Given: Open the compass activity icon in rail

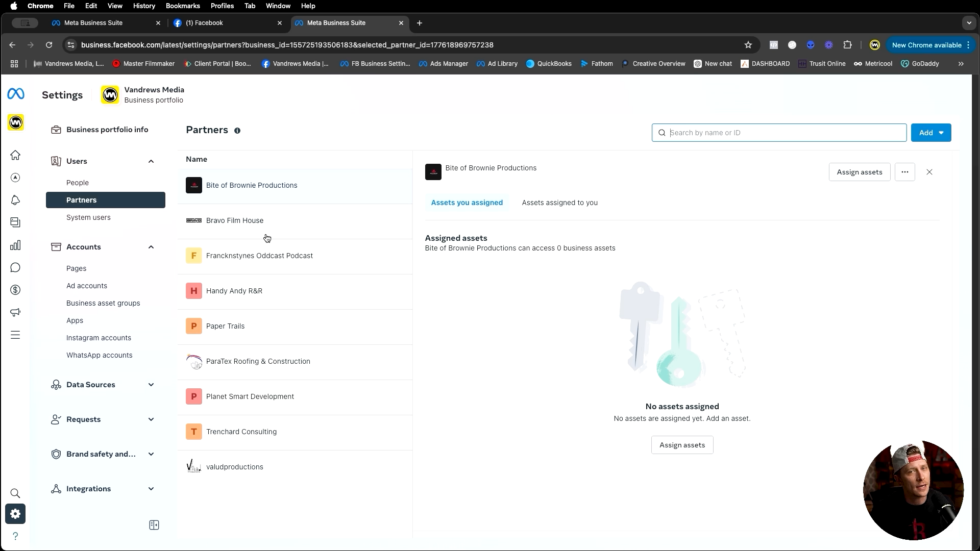Looking at the screenshot, I should (15, 178).
